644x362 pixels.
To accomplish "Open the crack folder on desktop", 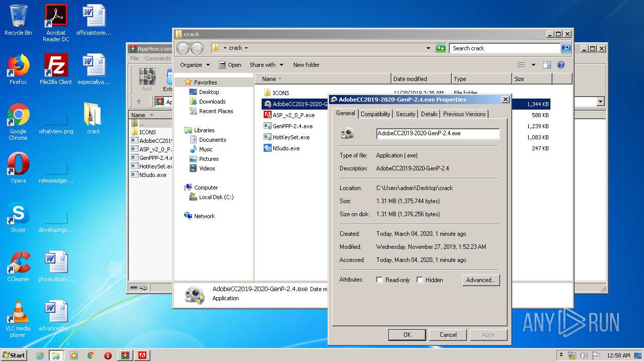I will [x=93, y=119].
